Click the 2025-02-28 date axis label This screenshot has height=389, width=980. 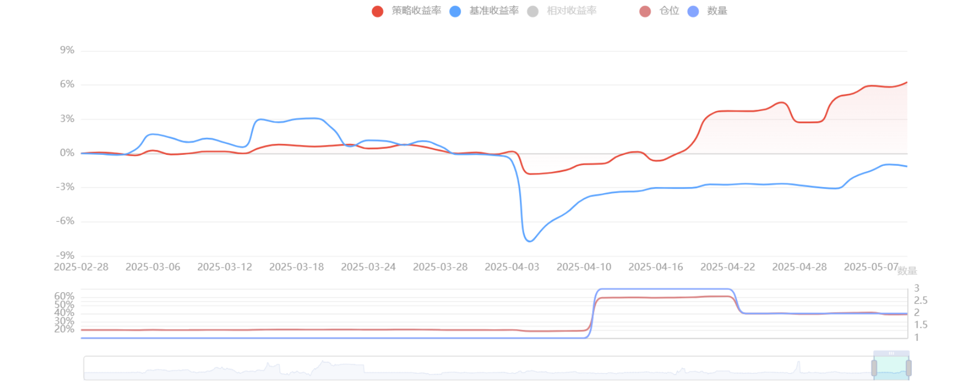tap(81, 267)
